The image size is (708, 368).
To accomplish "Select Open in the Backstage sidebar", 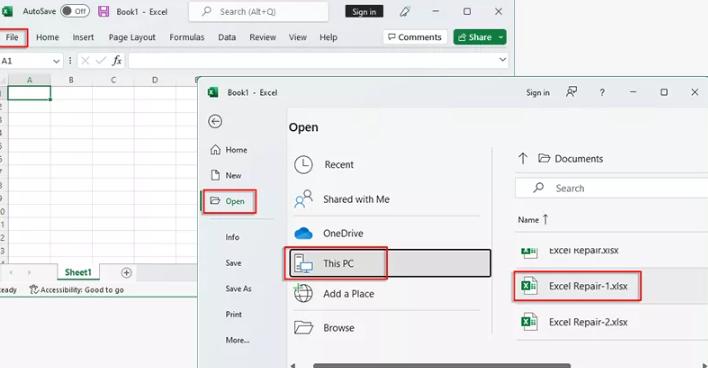I will (x=229, y=201).
